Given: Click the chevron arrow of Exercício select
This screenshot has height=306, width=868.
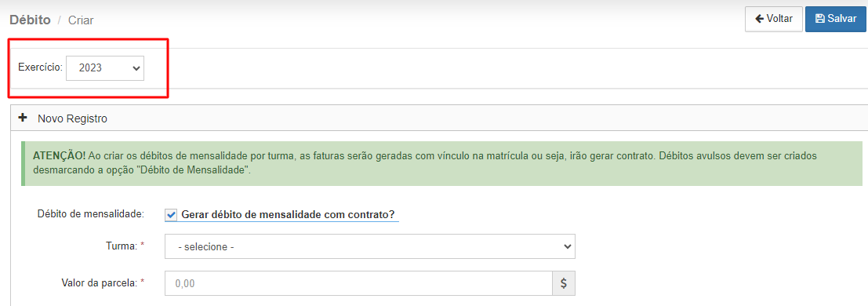Looking at the screenshot, I should [x=135, y=68].
